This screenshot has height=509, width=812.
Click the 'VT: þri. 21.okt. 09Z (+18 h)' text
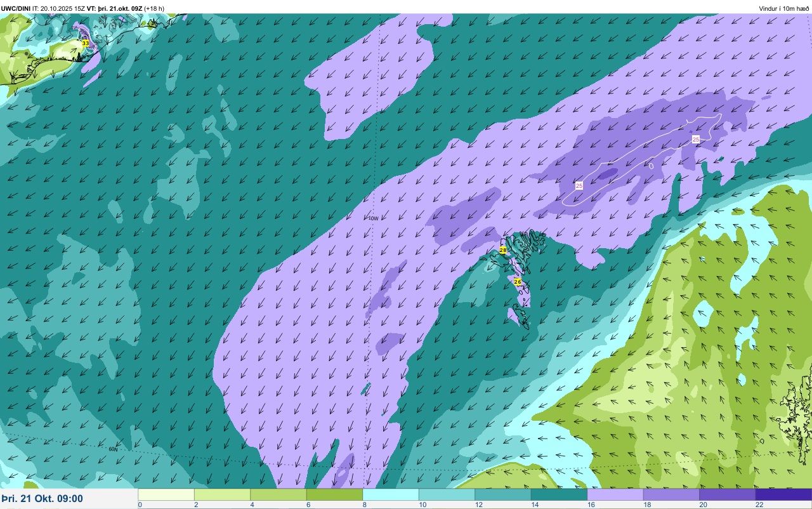[126, 8]
